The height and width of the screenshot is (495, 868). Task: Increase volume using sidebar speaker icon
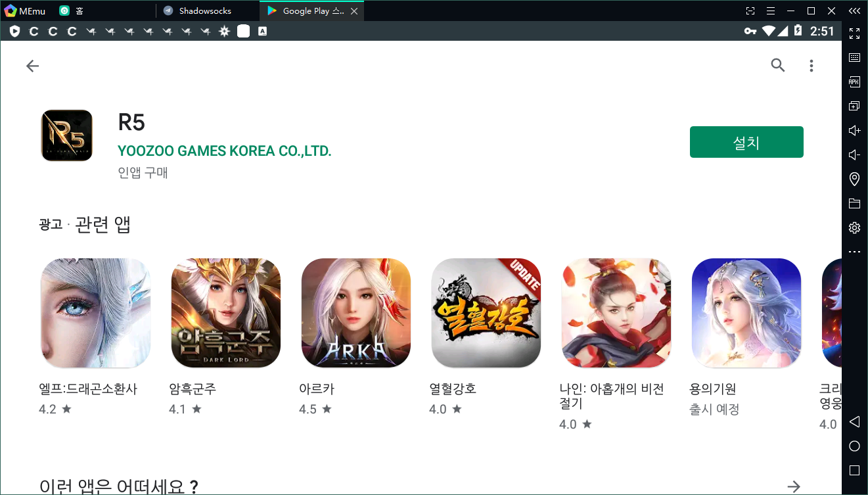[x=854, y=131]
